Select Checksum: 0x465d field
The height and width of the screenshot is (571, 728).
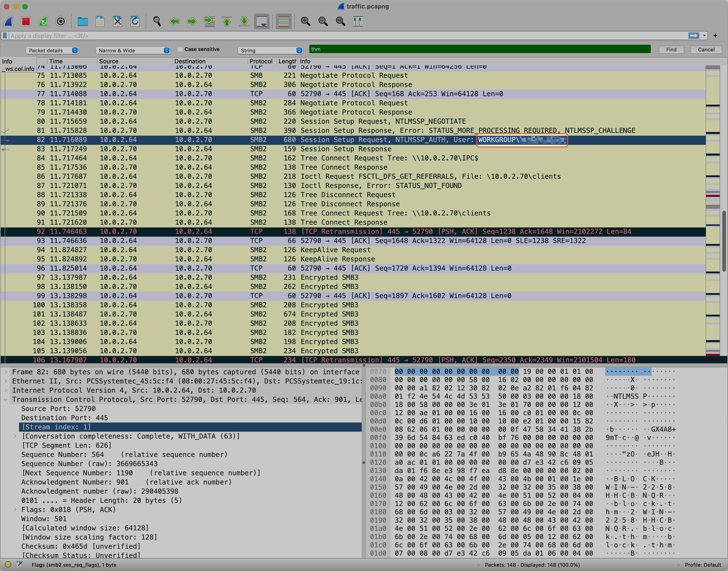(81, 546)
